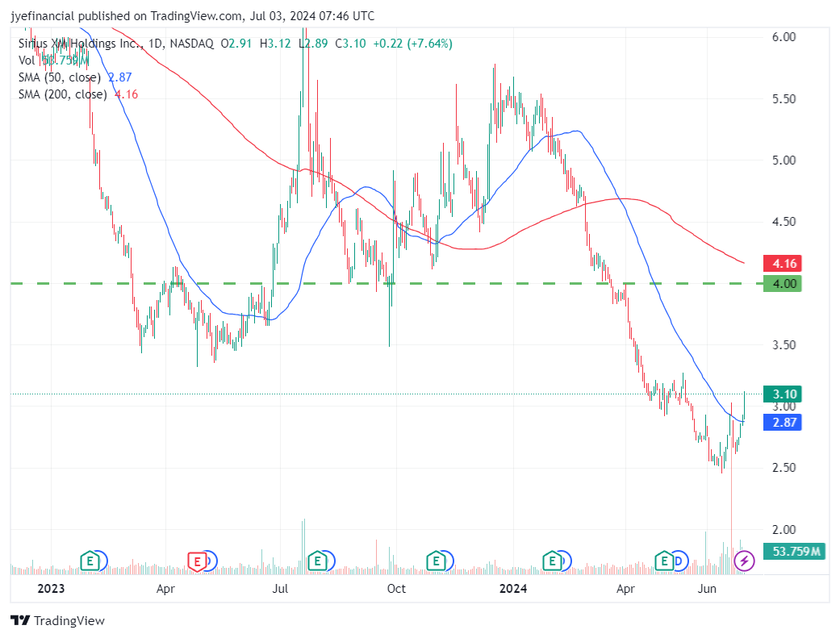Click the 4.50 price axis label

coord(784,222)
